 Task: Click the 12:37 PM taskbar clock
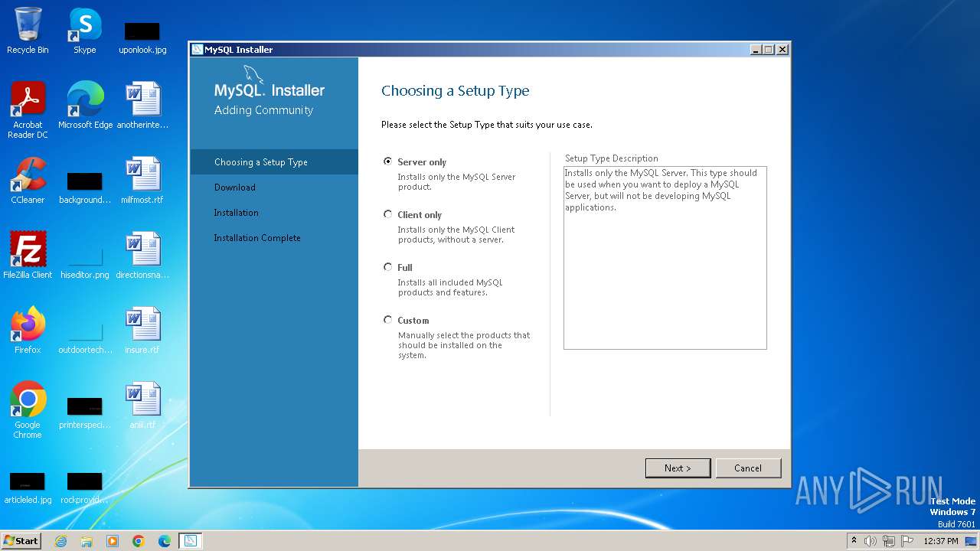click(x=941, y=541)
